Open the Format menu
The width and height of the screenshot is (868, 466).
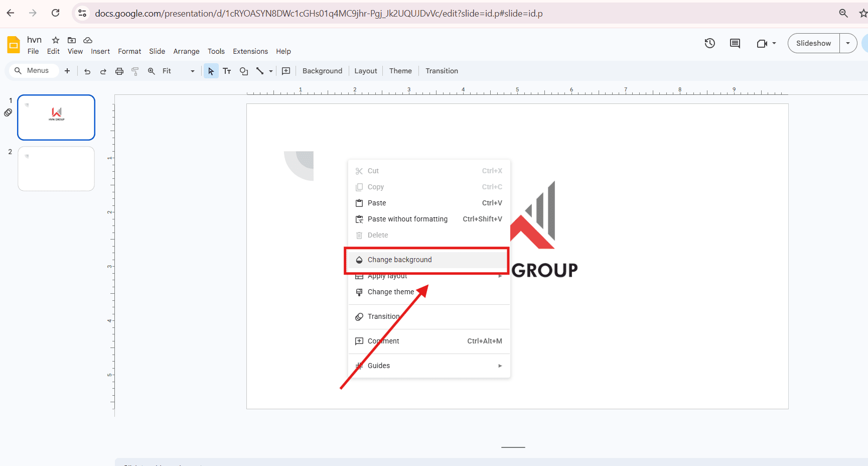[x=129, y=51]
